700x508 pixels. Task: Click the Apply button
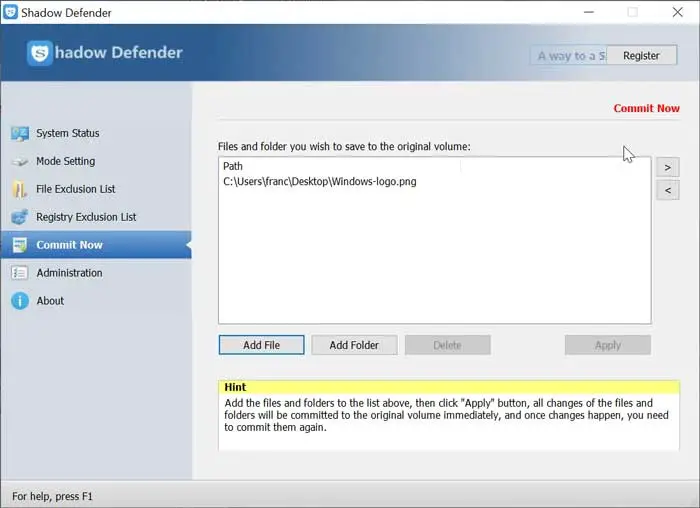[x=608, y=345]
